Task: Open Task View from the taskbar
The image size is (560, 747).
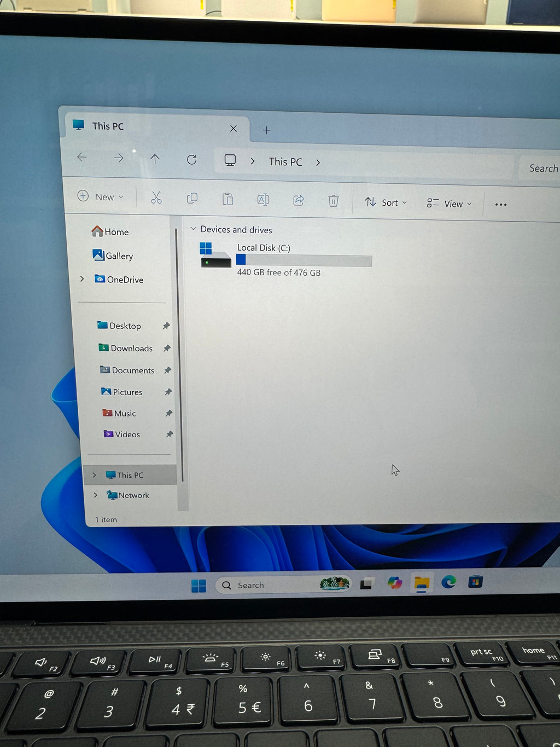Action: pos(366,584)
